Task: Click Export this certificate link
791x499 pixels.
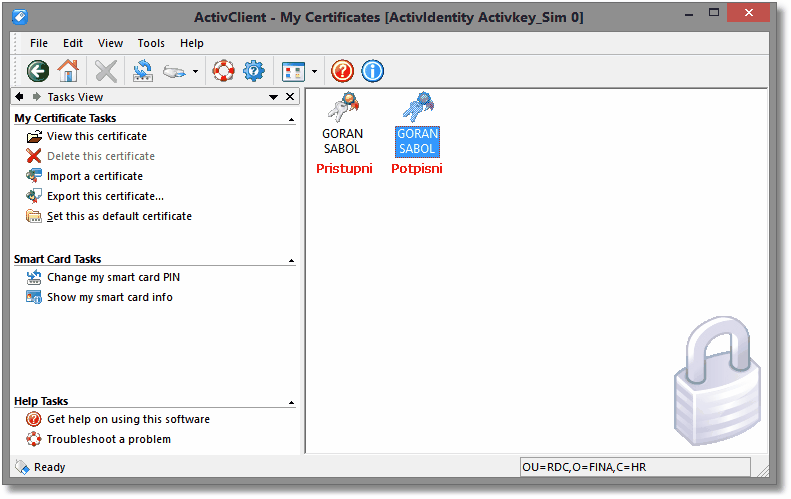Action: pos(105,196)
